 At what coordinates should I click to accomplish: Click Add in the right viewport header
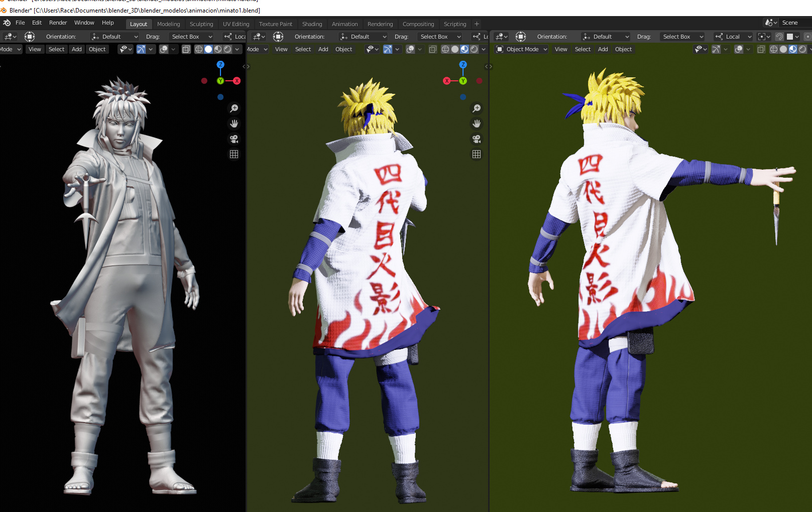tap(603, 49)
